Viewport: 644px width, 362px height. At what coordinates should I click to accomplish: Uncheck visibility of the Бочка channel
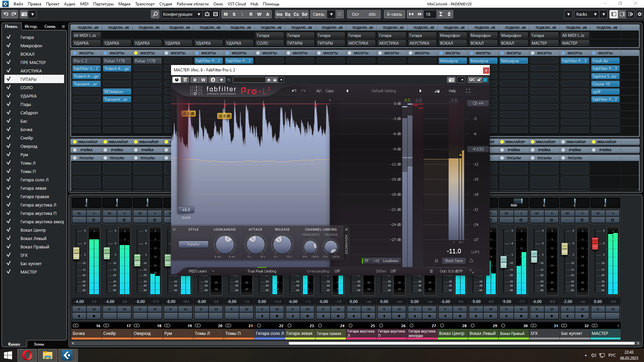pos(9,129)
